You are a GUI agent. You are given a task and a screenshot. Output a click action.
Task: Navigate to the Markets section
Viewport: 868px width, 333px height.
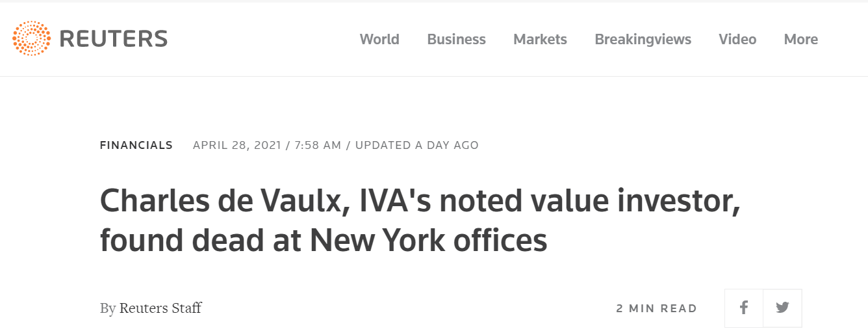[x=540, y=40]
